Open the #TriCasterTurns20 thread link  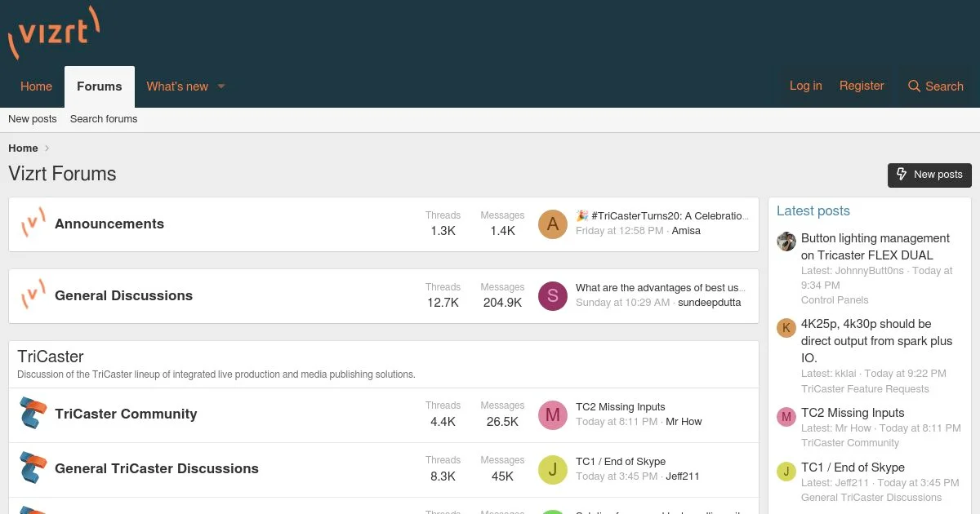tap(661, 216)
